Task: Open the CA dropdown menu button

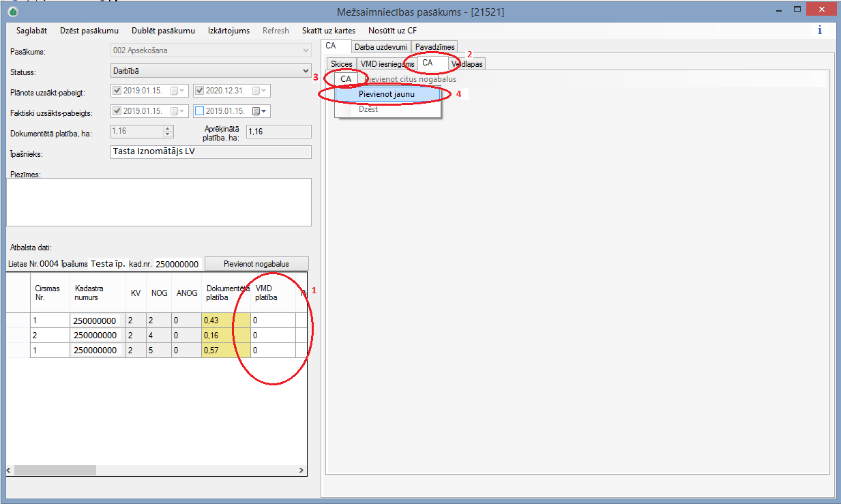Action: [x=346, y=79]
